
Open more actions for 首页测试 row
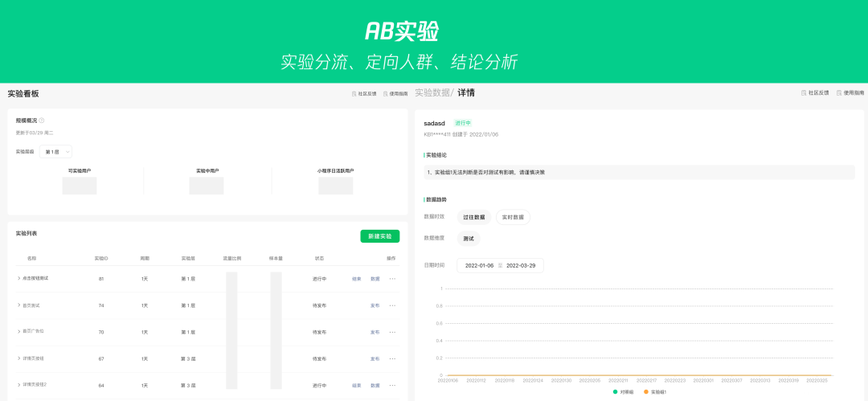tap(392, 305)
